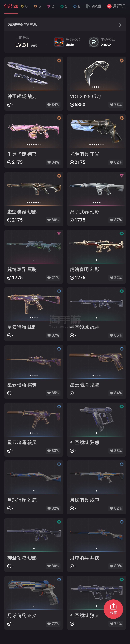Image resolution: width=130 pixels, height=644 pixels.
Task: Select level dots under 光明哨兵 正义
Action: tap(96, 145)
